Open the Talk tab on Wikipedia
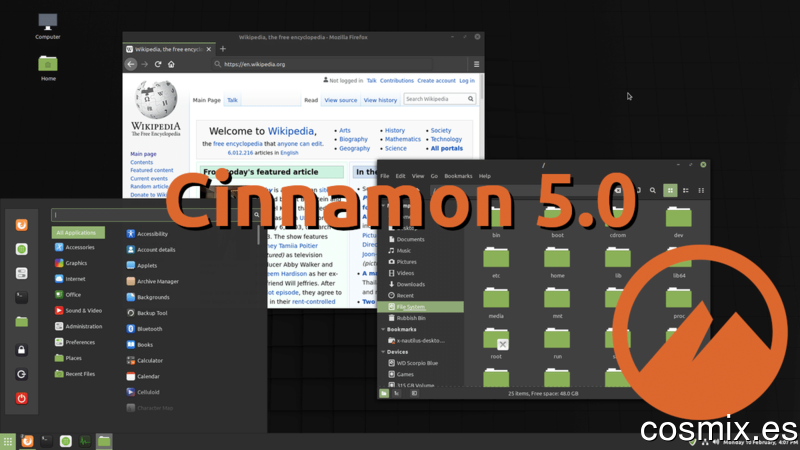 [x=232, y=100]
